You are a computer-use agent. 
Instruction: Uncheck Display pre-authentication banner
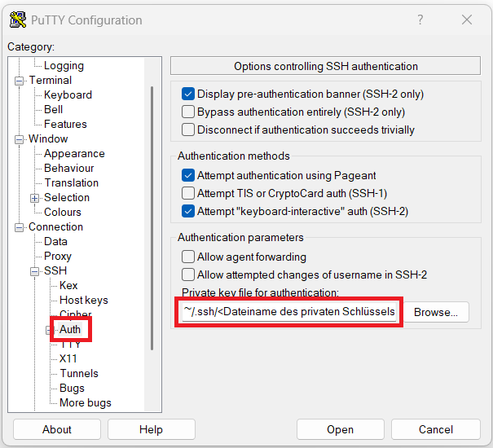pos(188,94)
